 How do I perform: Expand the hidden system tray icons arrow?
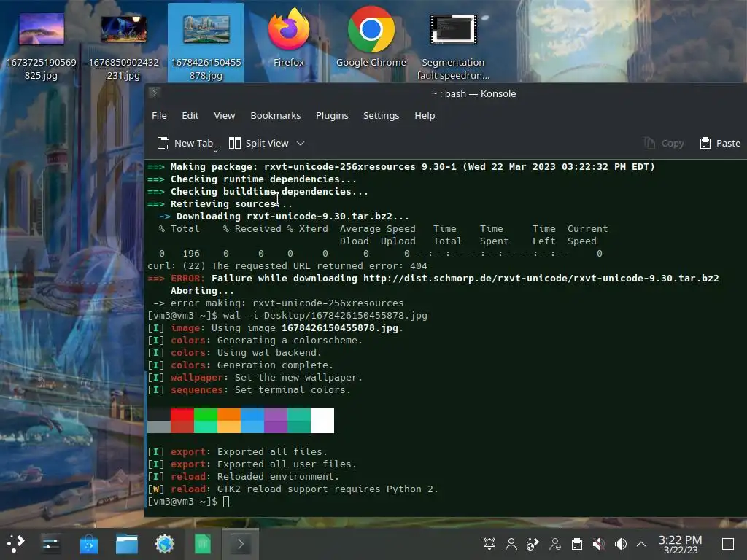(641, 544)
